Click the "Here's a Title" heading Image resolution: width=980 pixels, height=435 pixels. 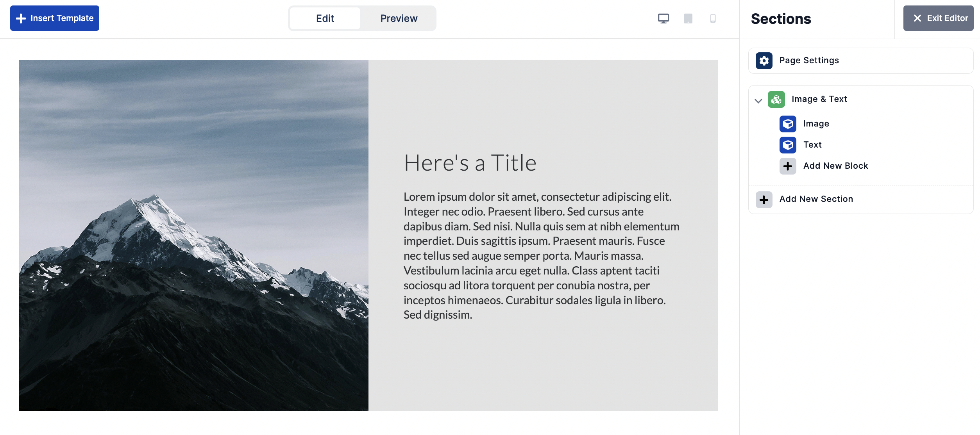pyautogui.click(x=470, y=163)
